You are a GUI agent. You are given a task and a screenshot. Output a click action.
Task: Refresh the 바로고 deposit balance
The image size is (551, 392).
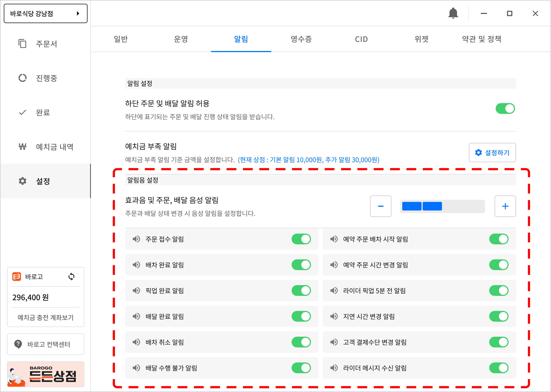click(71, 277)
